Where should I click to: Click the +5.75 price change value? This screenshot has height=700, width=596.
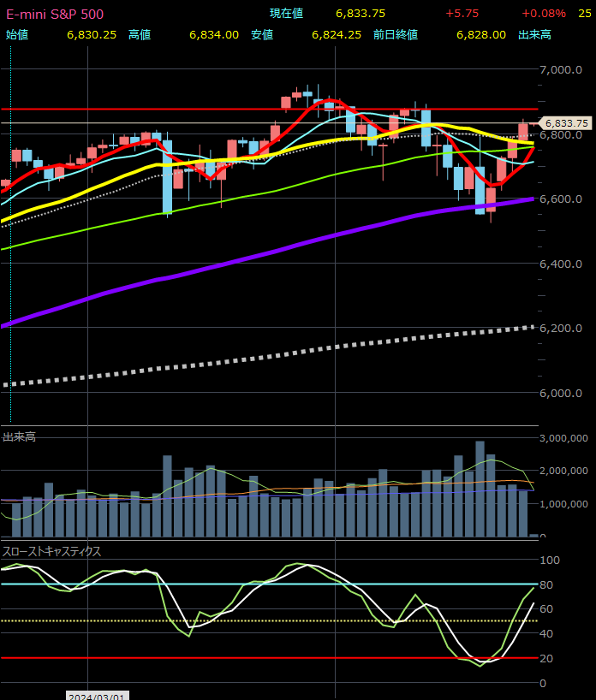[x=462, y=14]
